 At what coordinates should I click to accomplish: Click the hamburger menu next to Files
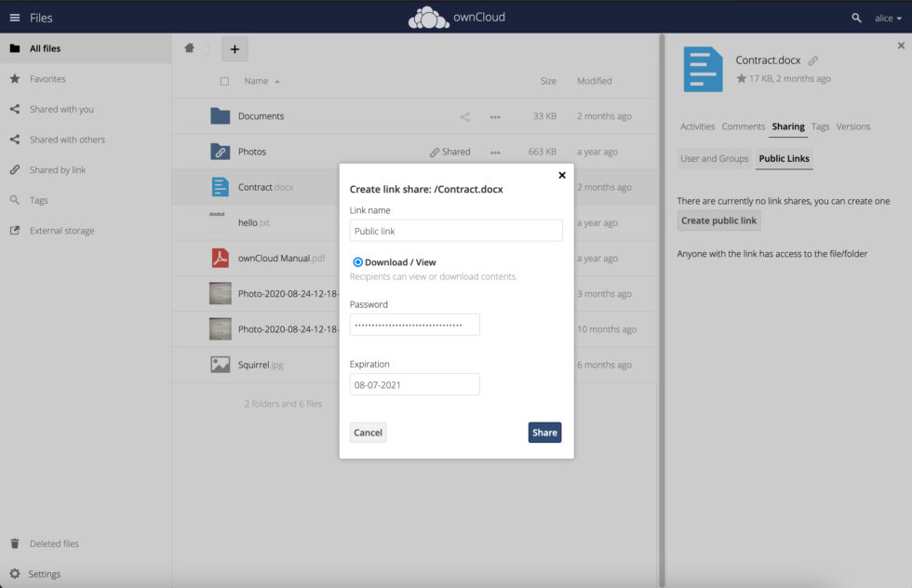[14, 17]
